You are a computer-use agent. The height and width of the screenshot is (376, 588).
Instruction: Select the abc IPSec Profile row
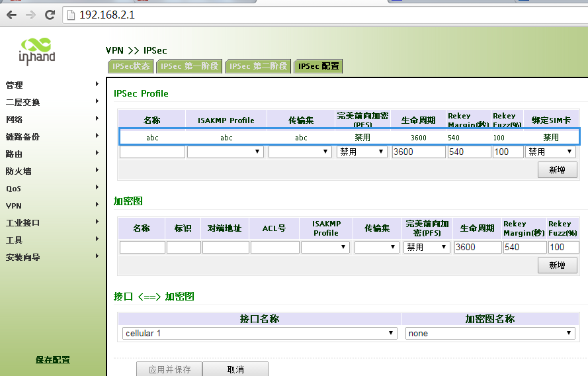tap(349, 137)
